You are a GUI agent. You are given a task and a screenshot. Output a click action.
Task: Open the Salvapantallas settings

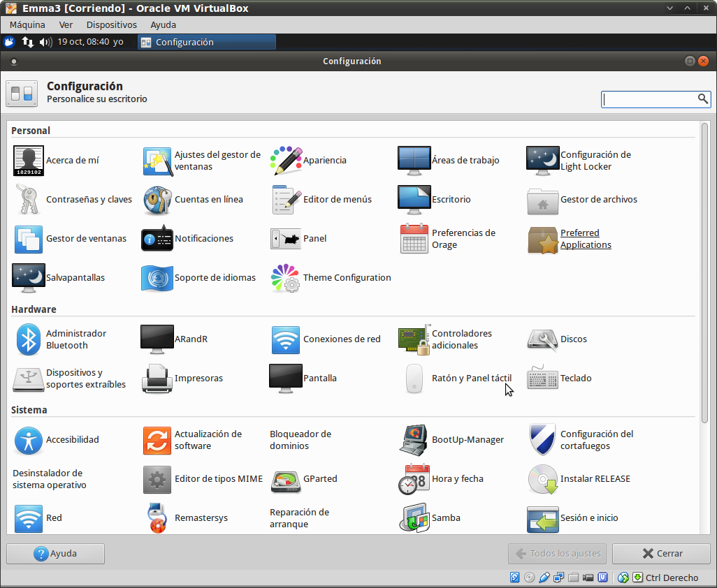pyautogui.click(x=29, y=278)
